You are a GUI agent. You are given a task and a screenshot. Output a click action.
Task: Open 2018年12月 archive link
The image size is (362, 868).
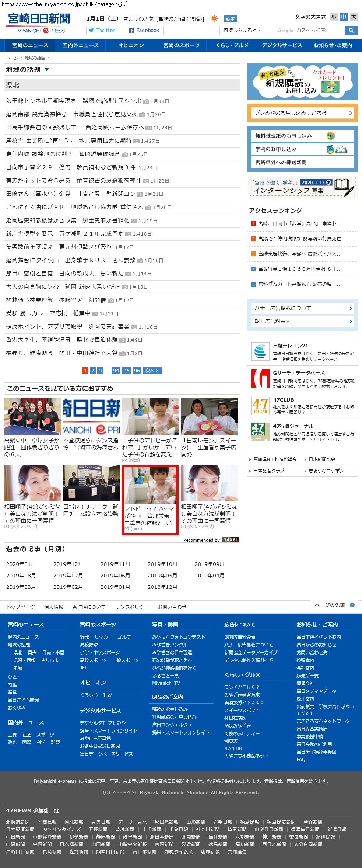[162, 587]
